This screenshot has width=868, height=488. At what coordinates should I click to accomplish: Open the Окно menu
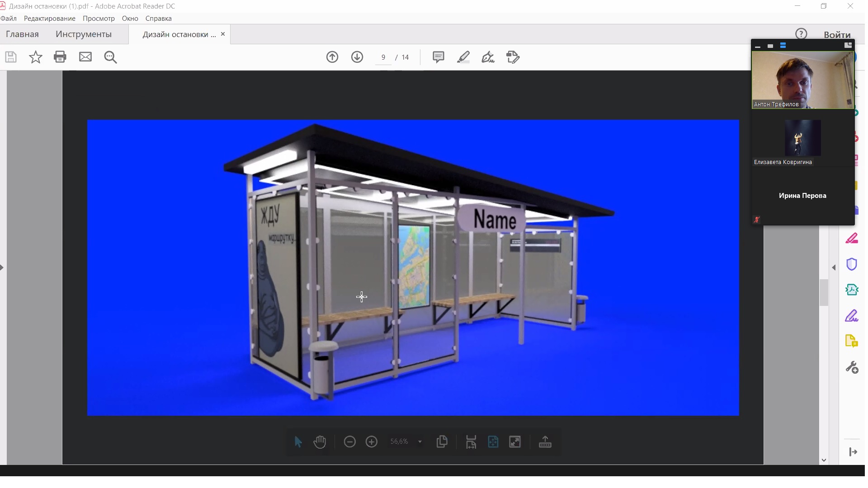point(130,19)
